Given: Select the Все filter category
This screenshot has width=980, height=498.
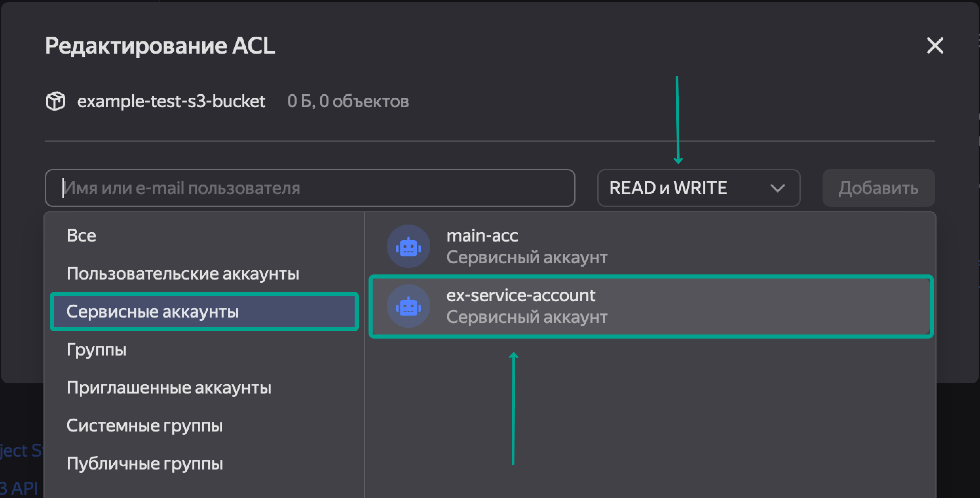Looking at the screenshot, I should click(x=81, y=235).
